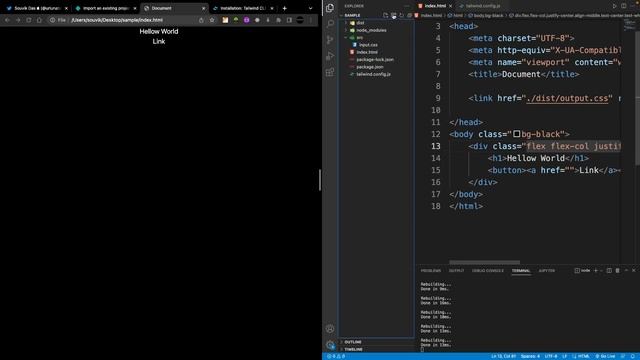640x360 pixels.
Task: Run the file with editor play button
Action: pos(615,6)
